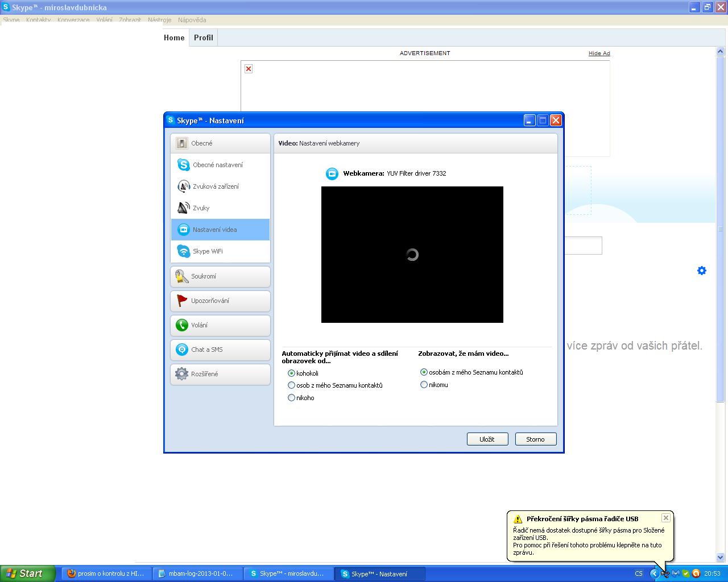Expand the Volání settings section
This screenshot has height=582, width=728.
point(220,325)
